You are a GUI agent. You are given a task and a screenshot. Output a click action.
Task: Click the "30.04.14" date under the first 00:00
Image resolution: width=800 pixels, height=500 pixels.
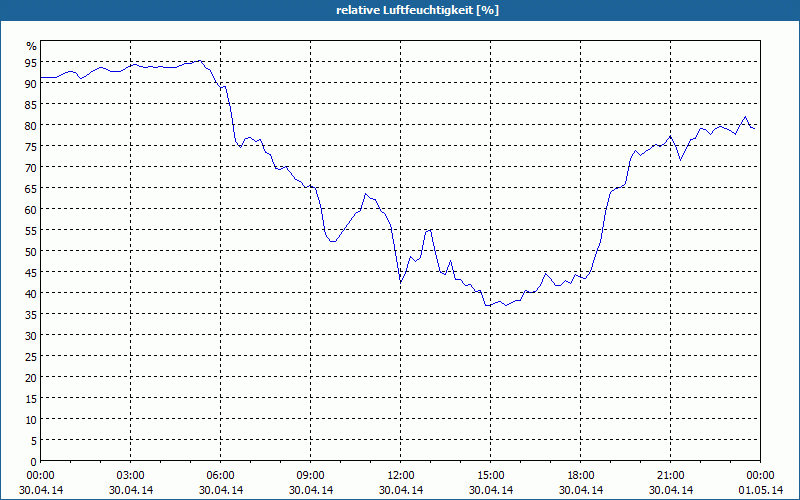[x=41, y=490]
